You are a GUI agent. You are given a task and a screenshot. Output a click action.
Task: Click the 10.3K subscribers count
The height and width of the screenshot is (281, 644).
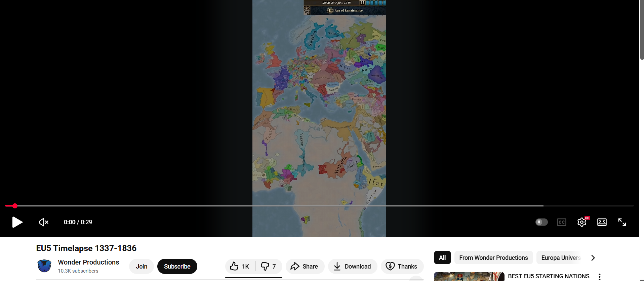pyautogui.click(x=78, y=271)
